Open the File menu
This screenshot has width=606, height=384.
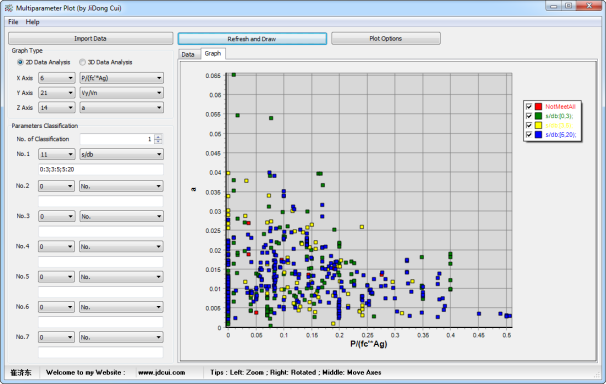(13, 22)
